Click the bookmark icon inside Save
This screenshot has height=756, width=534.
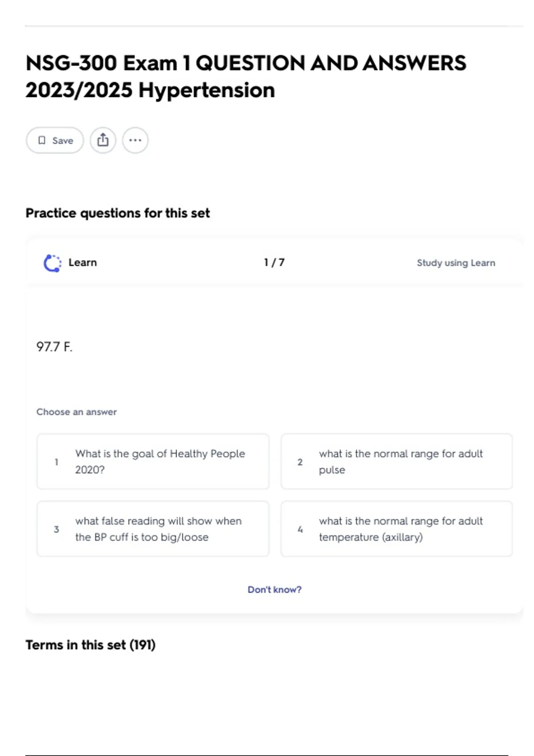pyautogui.click(x=42, y=141)
